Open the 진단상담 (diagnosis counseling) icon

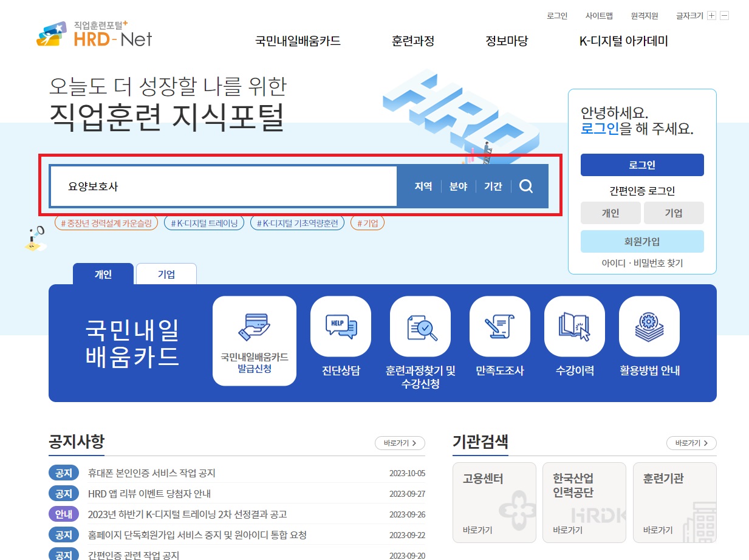[x=340, y=326]
